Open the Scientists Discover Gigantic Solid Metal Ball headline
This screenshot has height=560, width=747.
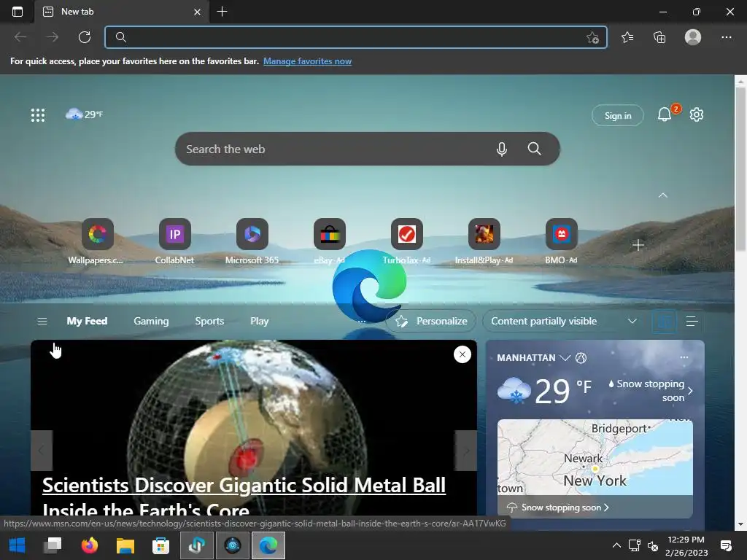point(244,497)
